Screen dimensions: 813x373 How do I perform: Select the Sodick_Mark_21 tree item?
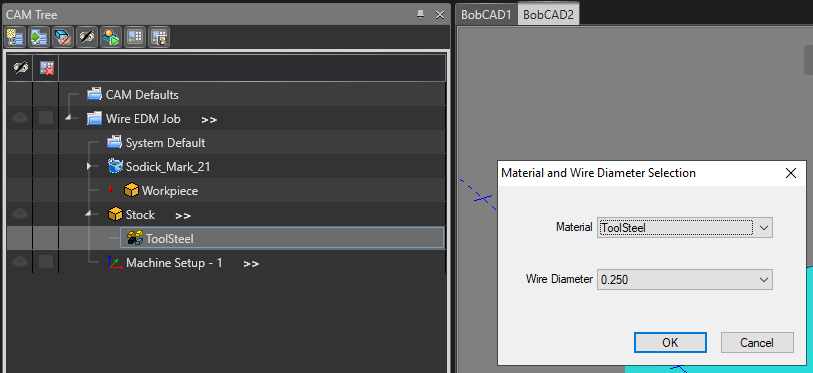pos(168,167)
